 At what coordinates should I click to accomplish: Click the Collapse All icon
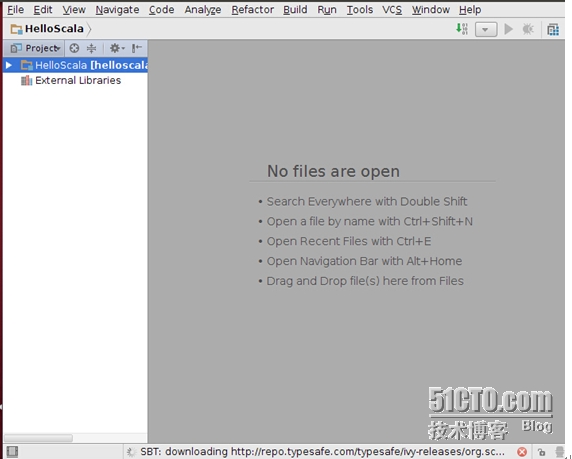(92, 48)
